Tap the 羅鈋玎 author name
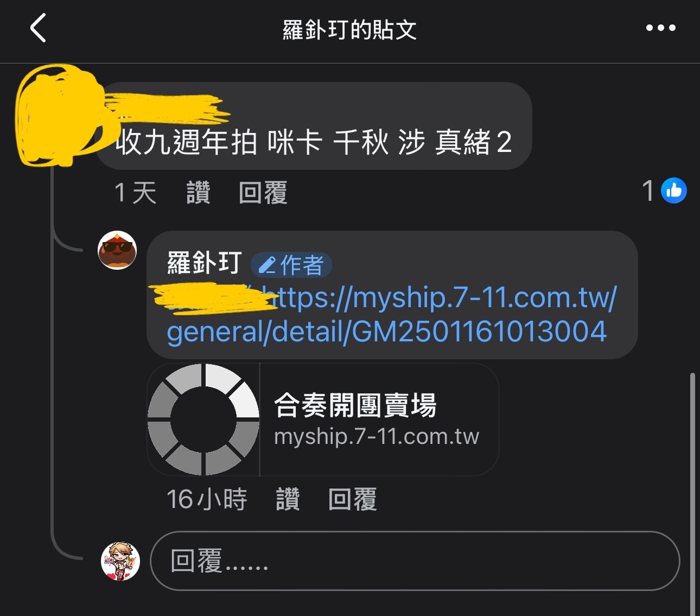Image resolution: width=700 pixels, height=616 pixels. click(204, 264)
